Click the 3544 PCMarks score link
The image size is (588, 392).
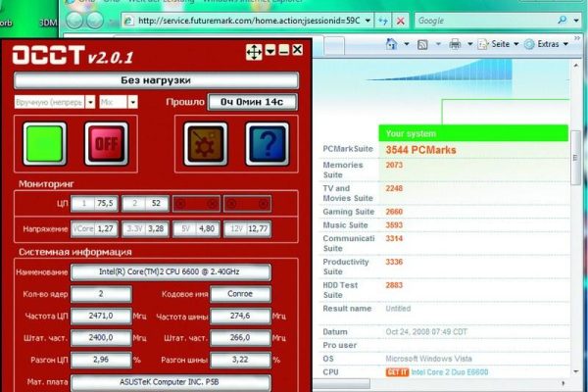point(422,150)
